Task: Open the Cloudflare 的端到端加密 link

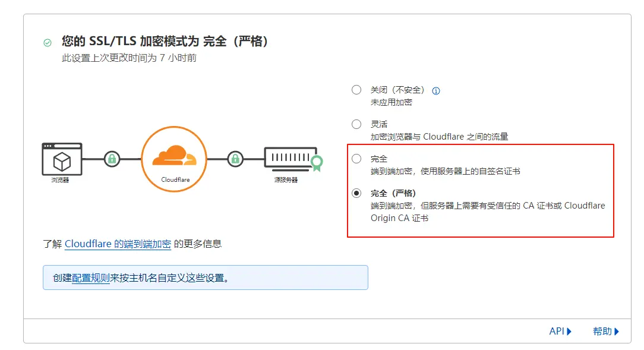Action: [x=118, y=244]
